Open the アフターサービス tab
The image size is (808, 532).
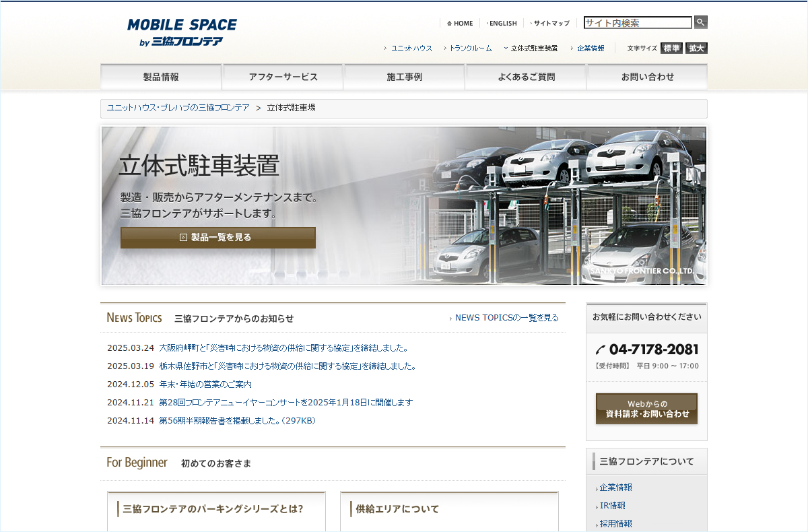[283, 77]
